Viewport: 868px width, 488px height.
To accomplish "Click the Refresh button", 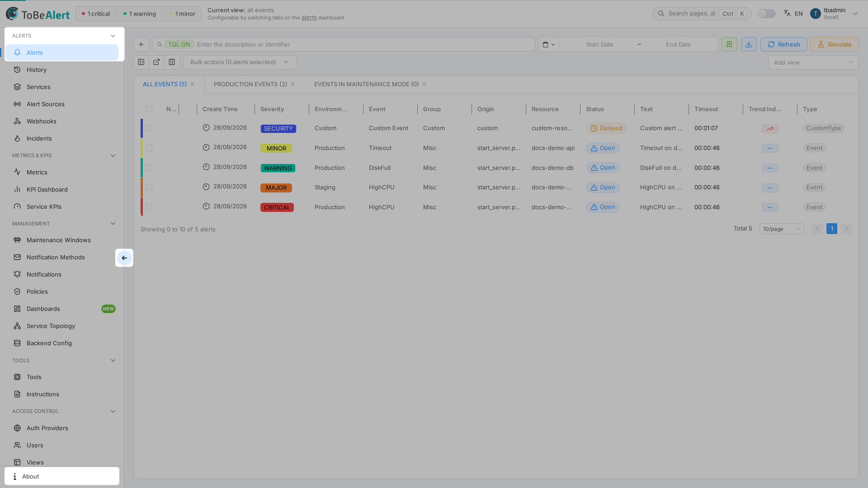I will [x=783, y=44].
